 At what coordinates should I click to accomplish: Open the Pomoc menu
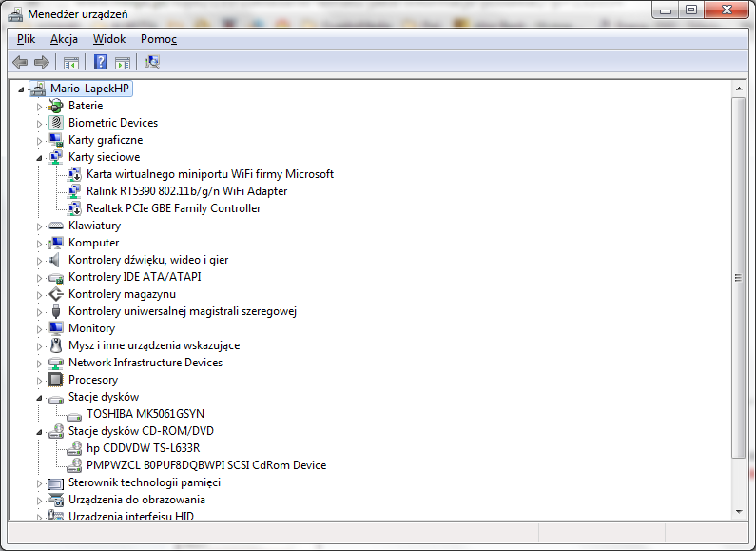click(x=159, y=39)
